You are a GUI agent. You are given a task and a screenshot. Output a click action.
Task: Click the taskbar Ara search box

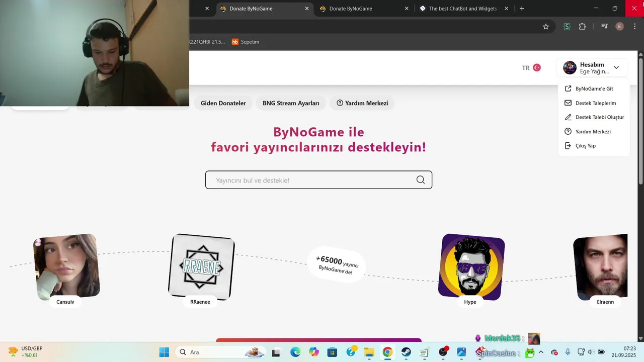coord(220,352)
